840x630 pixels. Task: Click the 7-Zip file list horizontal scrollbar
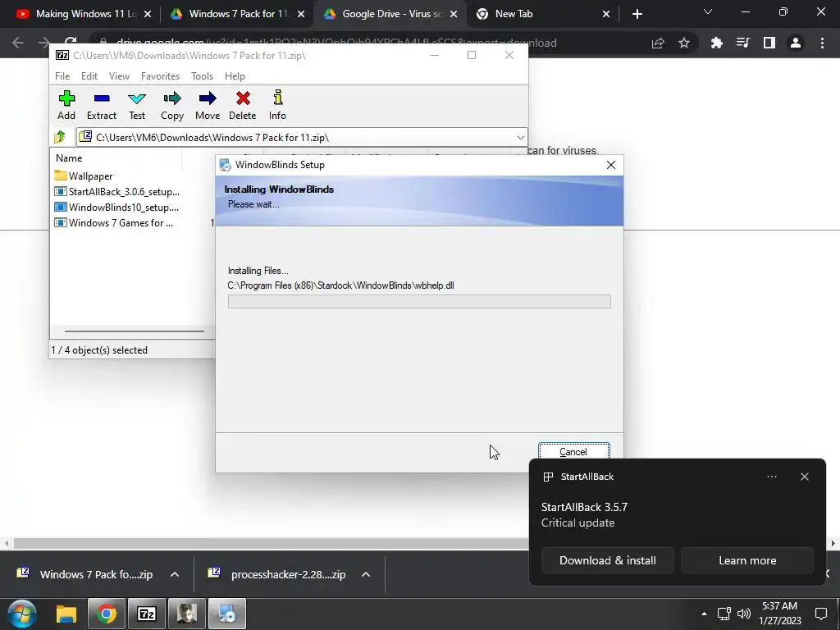click(134, 331)
